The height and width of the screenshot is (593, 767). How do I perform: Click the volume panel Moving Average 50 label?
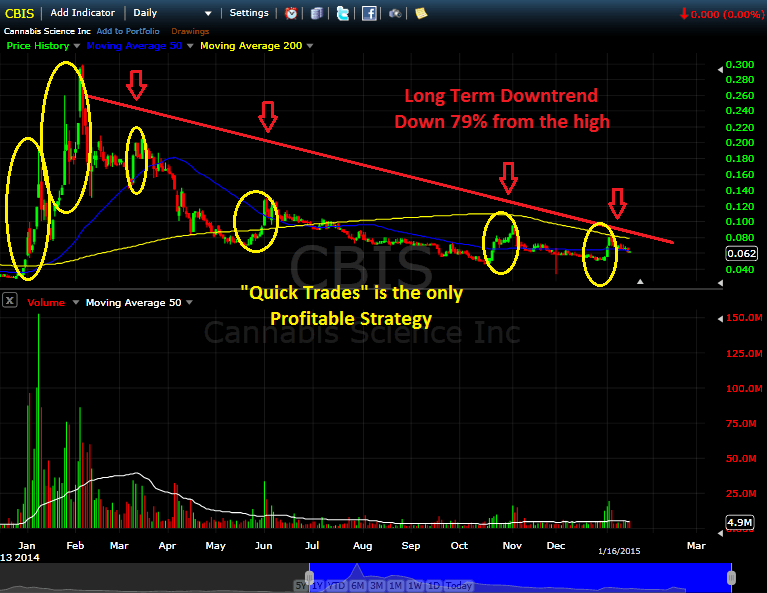(134, 302)
